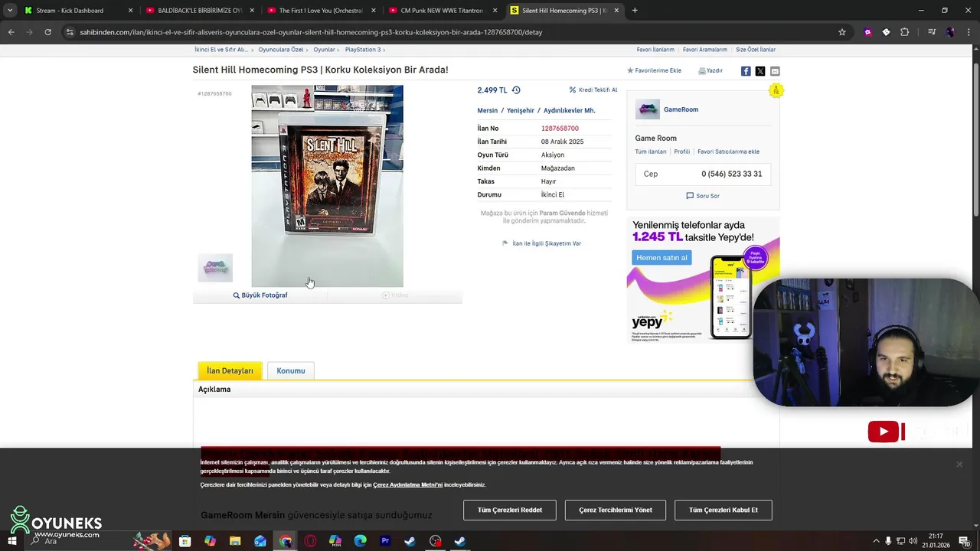Click the yellow badge on seller card
The image size is (980, 551).
[x=776, y=90]
